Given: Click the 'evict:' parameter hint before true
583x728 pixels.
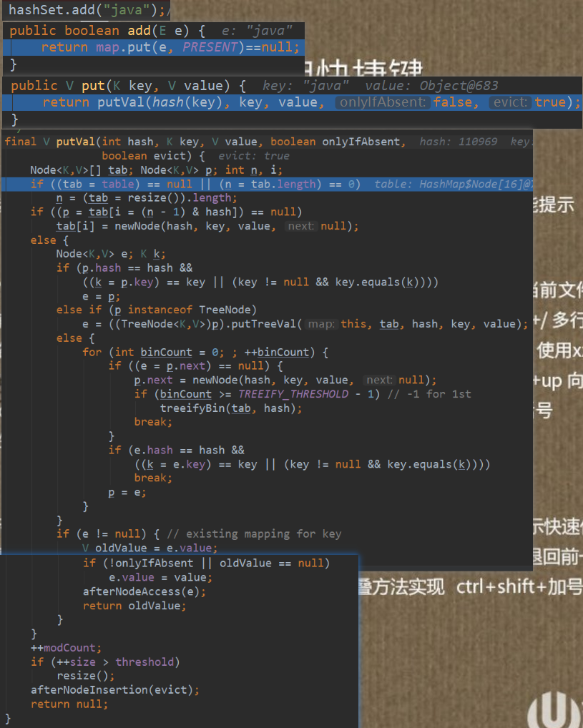Looking at the screenshot, I should 510,102.
